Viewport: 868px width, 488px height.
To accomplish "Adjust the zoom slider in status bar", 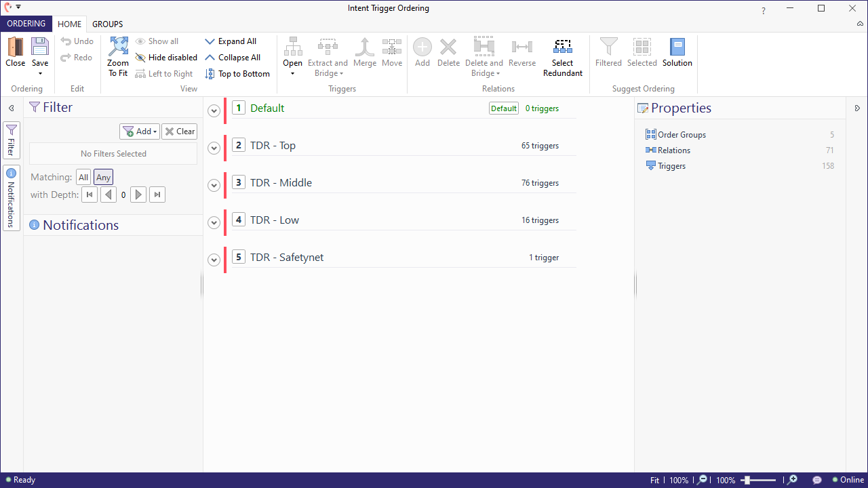I will coord(747,480).
